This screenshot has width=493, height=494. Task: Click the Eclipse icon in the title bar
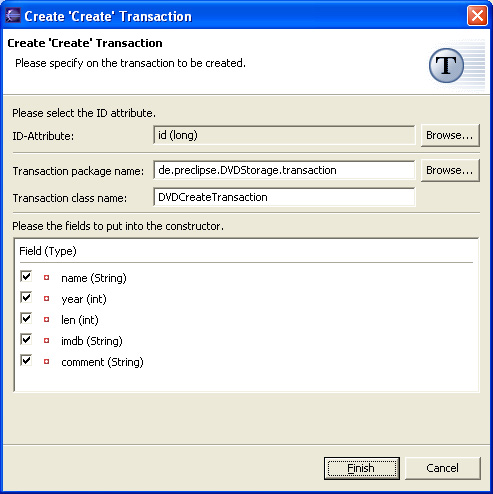coord(13,15)
